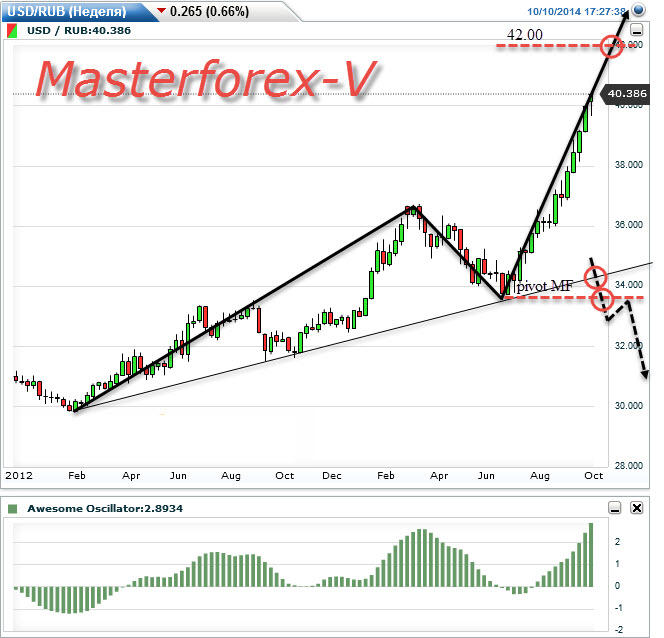The width and height of the screenshot is (664, 638).
Task: Select the USD/RUB (Неделя) tab
Action: [x=68, y=11]
